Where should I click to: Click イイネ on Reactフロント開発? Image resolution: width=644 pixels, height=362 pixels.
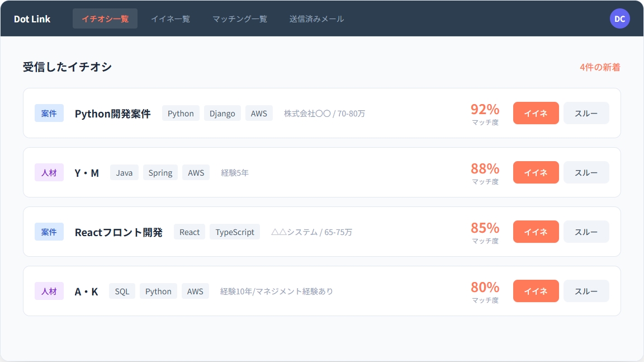tap(535, 232)
